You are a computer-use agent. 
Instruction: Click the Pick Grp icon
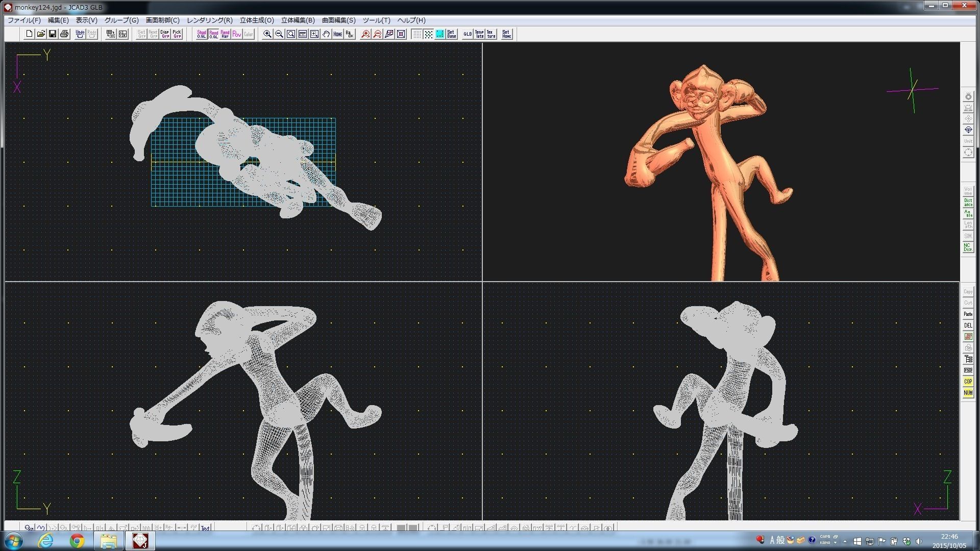[x=177, y=34]
